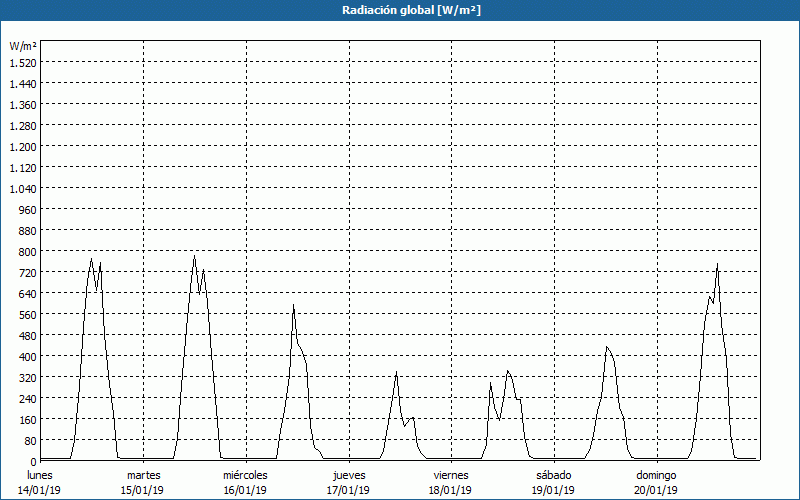Click the '320' y-axis value

tap(28, 378)
